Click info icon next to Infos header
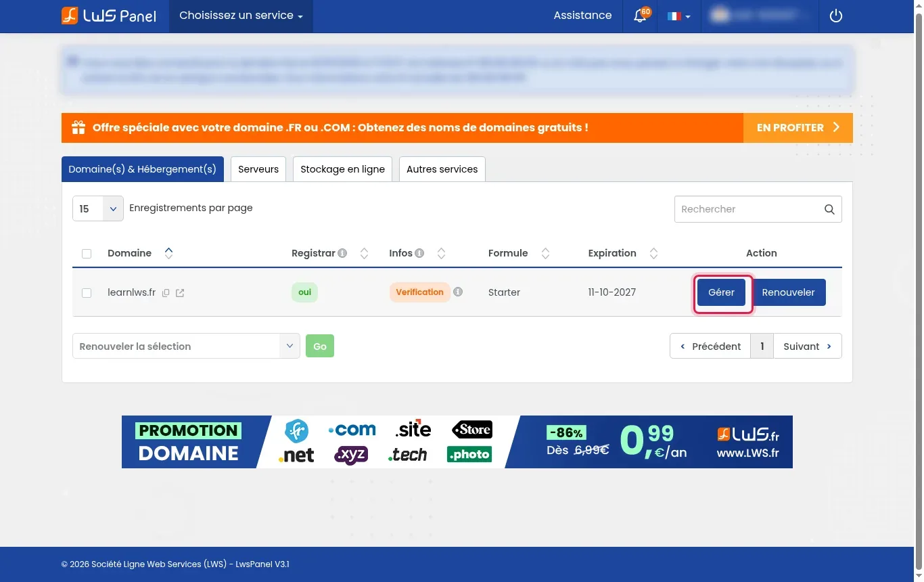 419,253
